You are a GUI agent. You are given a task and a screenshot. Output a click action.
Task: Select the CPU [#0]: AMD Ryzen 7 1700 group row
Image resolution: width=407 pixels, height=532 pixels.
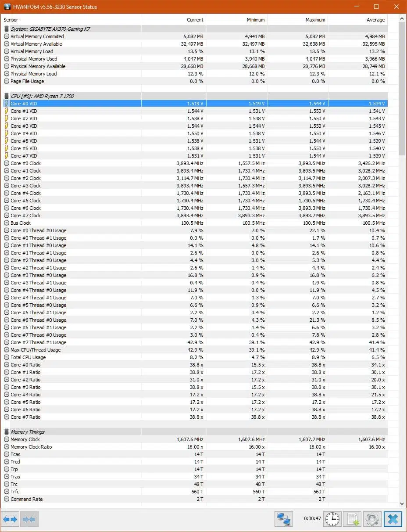pos(195,96)
